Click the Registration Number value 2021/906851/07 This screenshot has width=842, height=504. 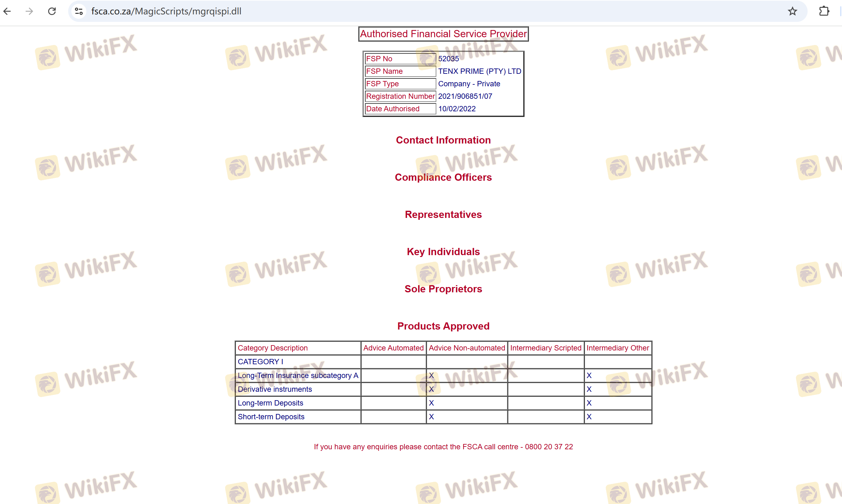pyautogui.click(x=465, y=96)
